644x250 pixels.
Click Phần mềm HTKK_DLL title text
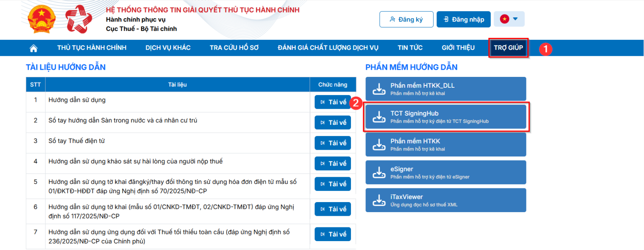point(422,85)
